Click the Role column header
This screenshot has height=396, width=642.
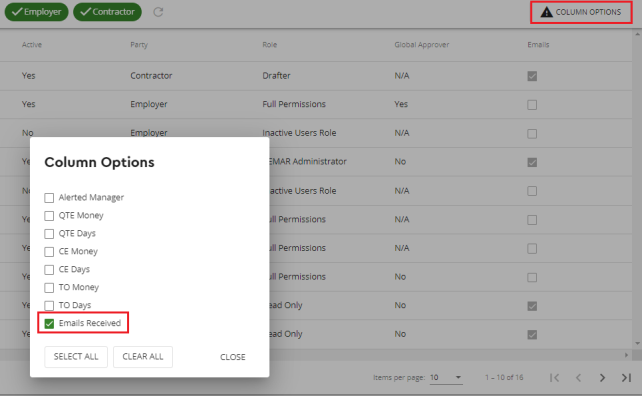point(269,45)
